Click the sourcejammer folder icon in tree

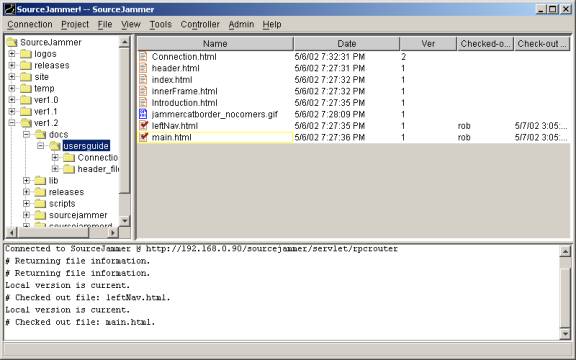click(x=40, y=215)
